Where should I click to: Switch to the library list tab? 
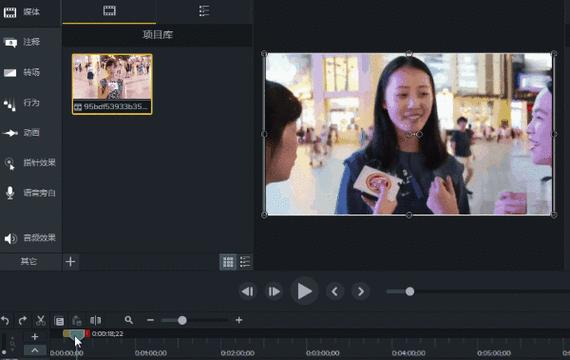(204, 11)
